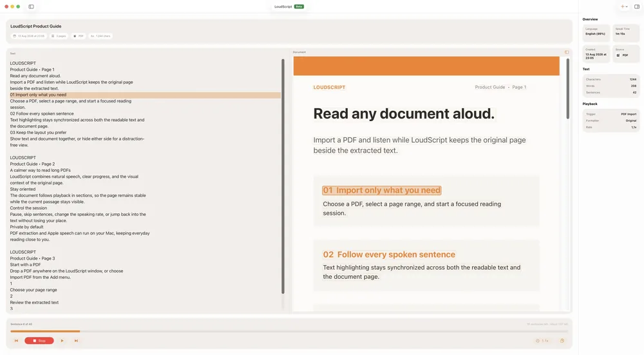Click the Beta badge in title bar
This screenshot has height=355, width=644.
(299, 6)
